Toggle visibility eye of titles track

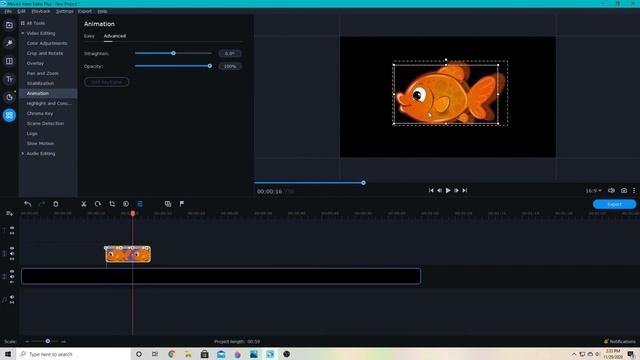(12, 228)
